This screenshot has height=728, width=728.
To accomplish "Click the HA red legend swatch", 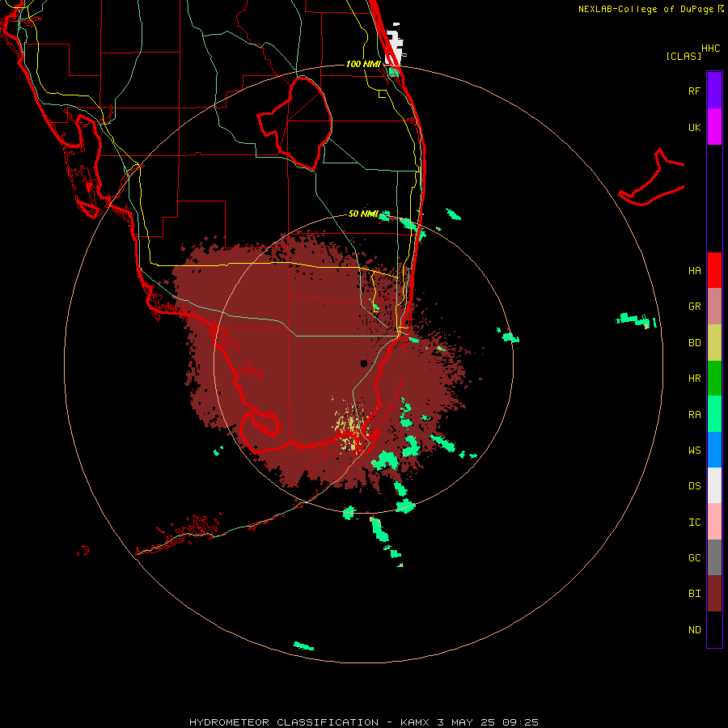I will pyautogui.click(x=714, y=270).
